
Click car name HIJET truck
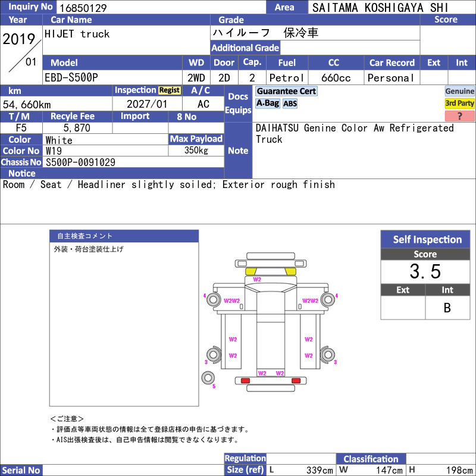[x=77, y=34]
